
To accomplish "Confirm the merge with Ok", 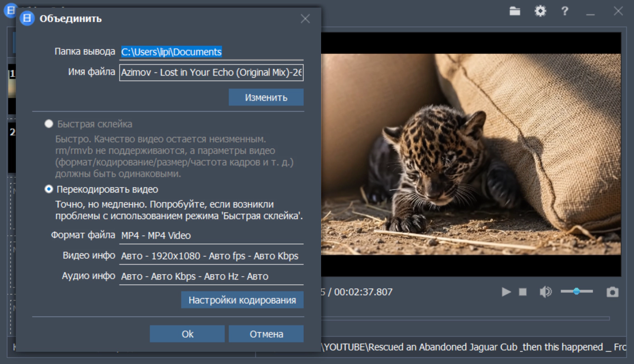I will pyautogui.click(x=187, y=334).
